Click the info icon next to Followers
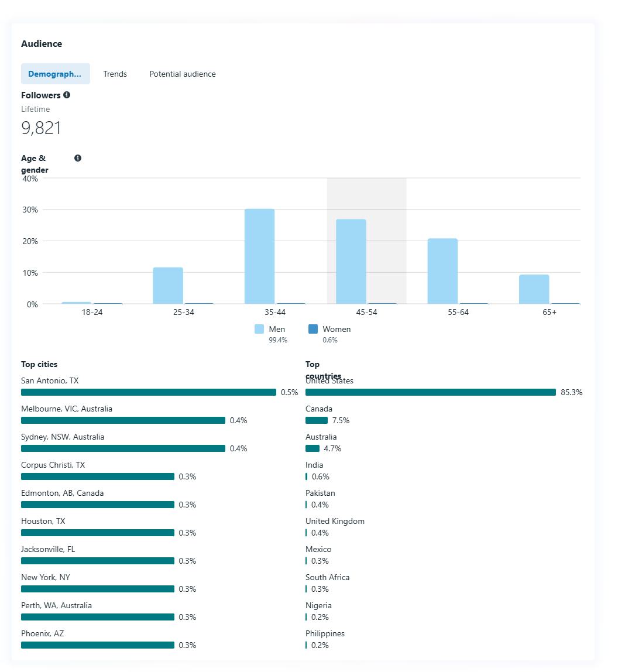This screenshot has height=672, width=618. (x=67, y=95)
